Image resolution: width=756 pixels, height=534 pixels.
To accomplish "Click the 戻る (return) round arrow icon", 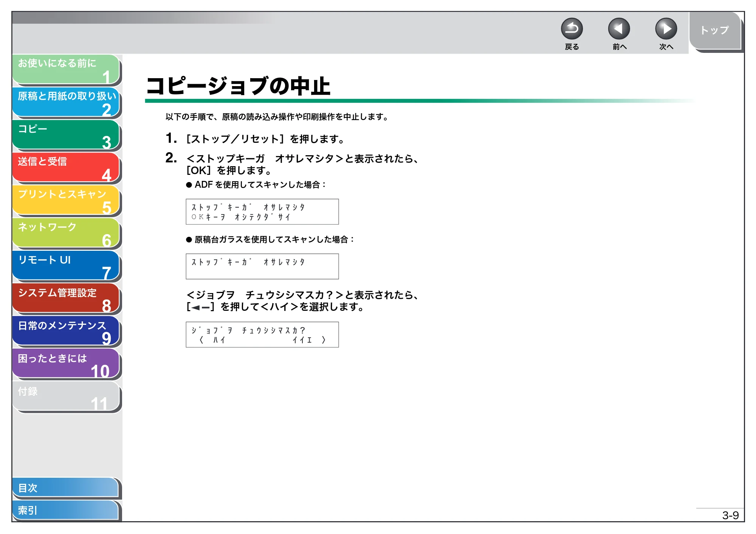I will point(572,29).
